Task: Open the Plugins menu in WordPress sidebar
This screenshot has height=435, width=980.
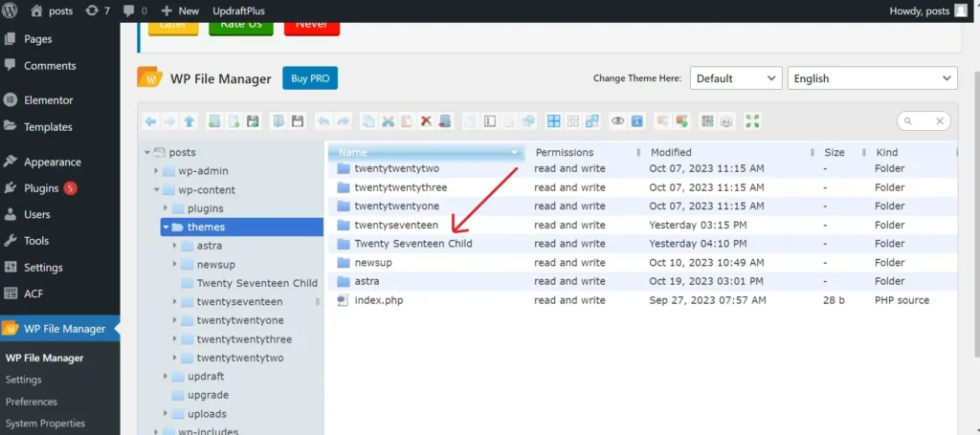Action: [x=41, y=188]
